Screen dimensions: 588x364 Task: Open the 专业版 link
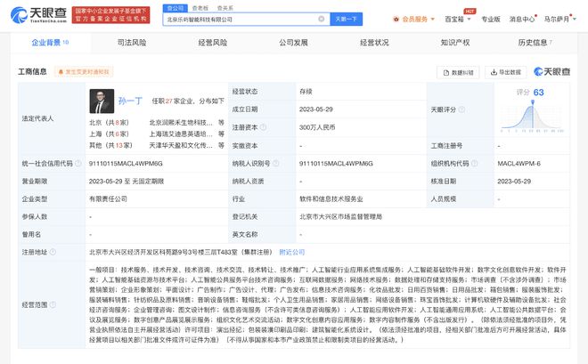point(491,19)
